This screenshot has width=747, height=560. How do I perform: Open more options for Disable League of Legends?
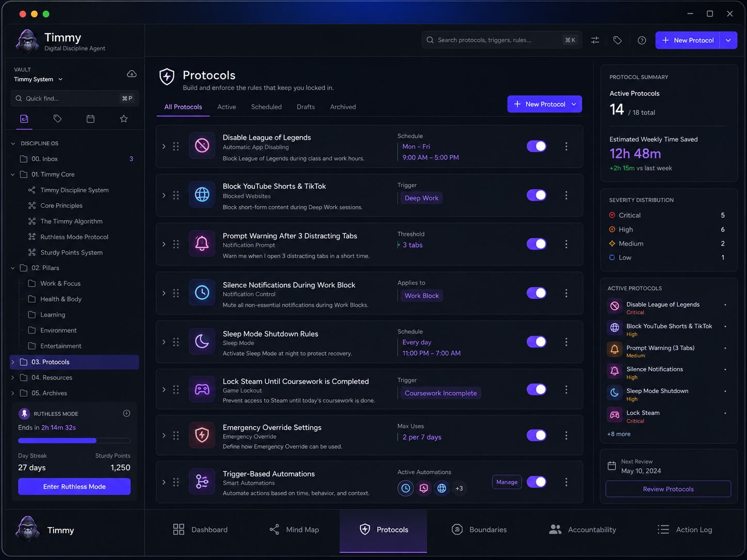[566, 146]
